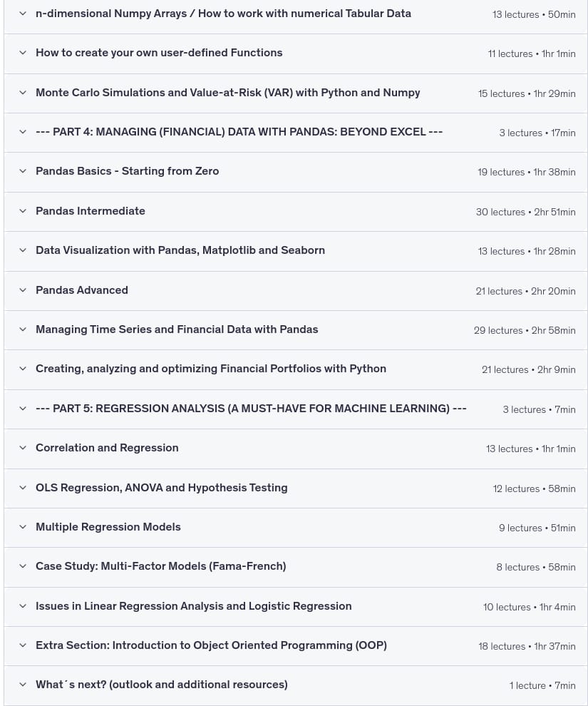
Task: Open the Pandas Basics section via its chevron
Action: 23,171
